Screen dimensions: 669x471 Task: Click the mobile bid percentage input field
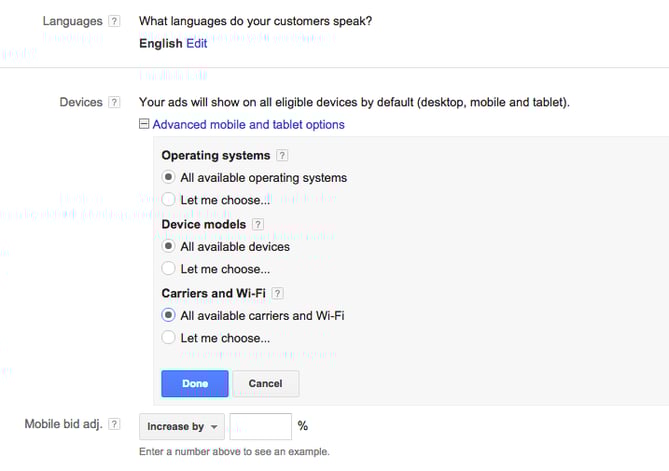pos(260,427)
